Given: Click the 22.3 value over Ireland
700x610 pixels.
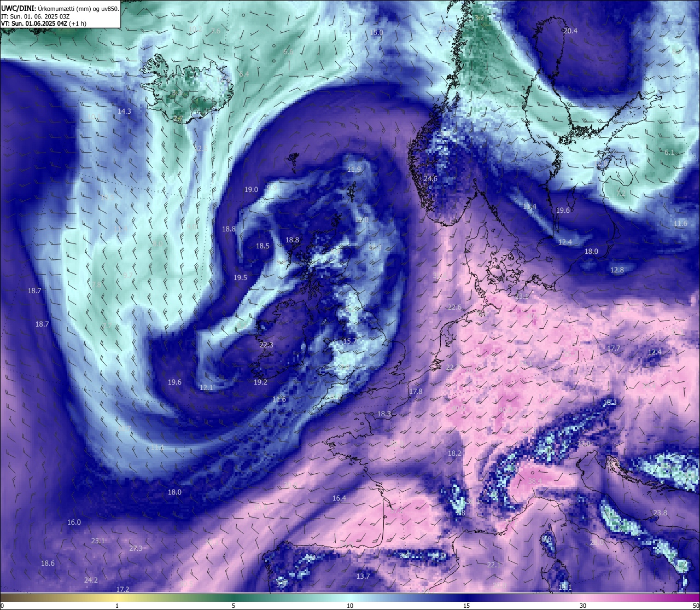Looking at the screenshot, I should point(266,345).
